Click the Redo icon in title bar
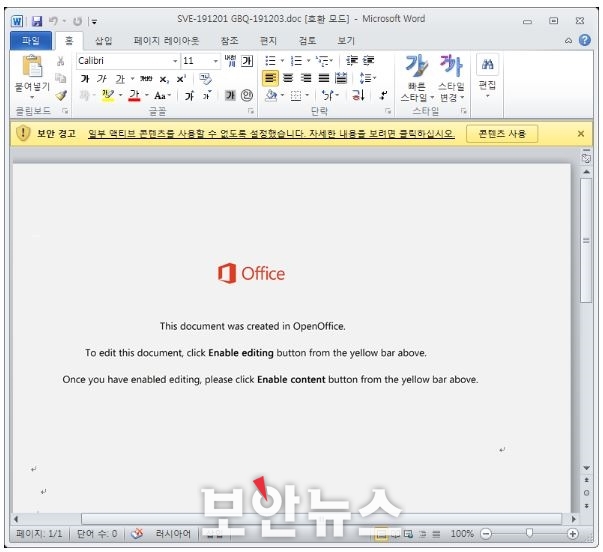Screen dimensions: 603x552 [78, 21]
